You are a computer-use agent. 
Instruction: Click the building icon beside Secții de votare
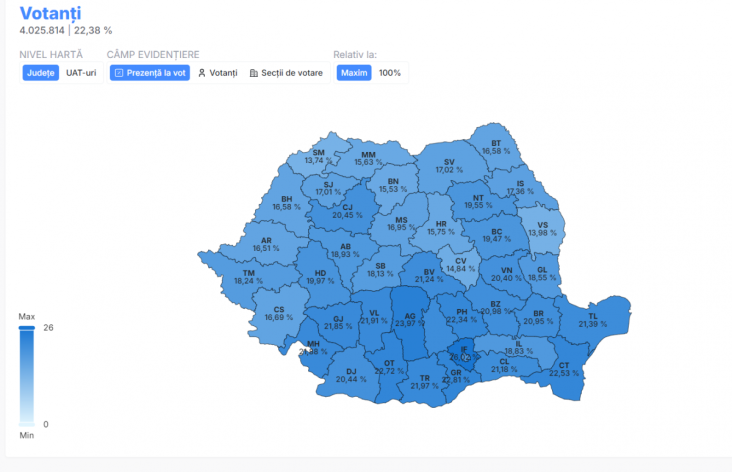(254, 73)
